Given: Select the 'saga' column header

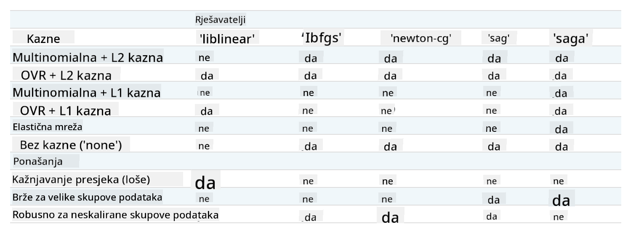Looking at the screenshot, I should pyautogui.click(x=570, y=39).
